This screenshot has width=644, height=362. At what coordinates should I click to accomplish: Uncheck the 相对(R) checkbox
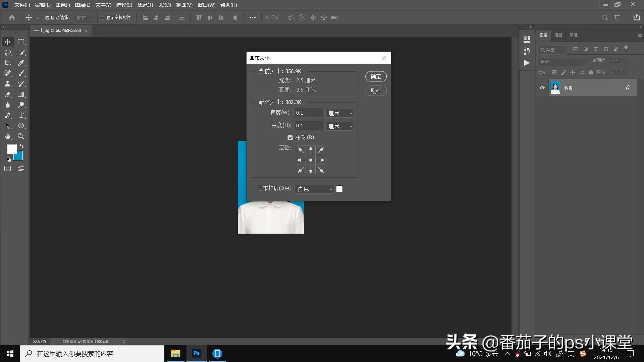click(290, 137)
